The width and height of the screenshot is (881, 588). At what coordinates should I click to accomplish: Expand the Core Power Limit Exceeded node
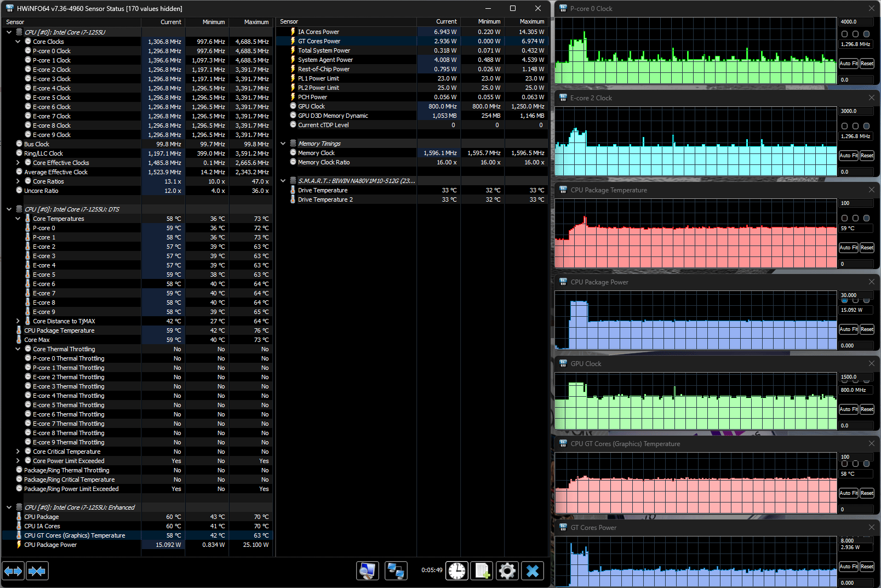tap(18, 461)
